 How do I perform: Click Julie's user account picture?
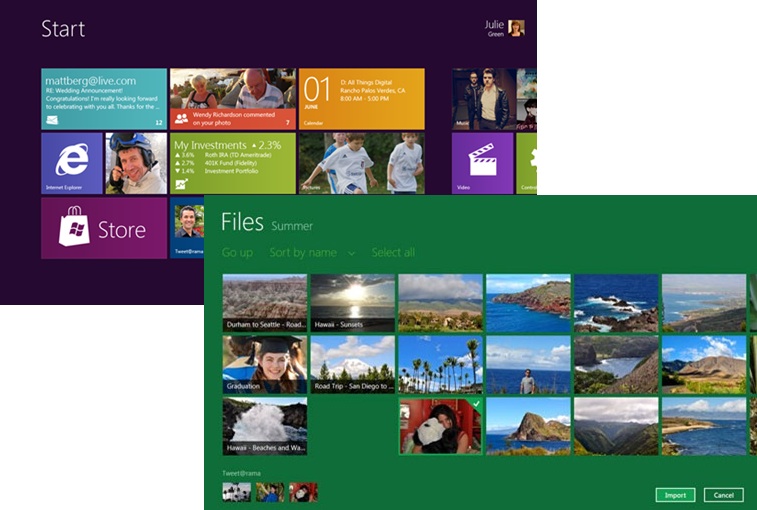click(516, 28)
